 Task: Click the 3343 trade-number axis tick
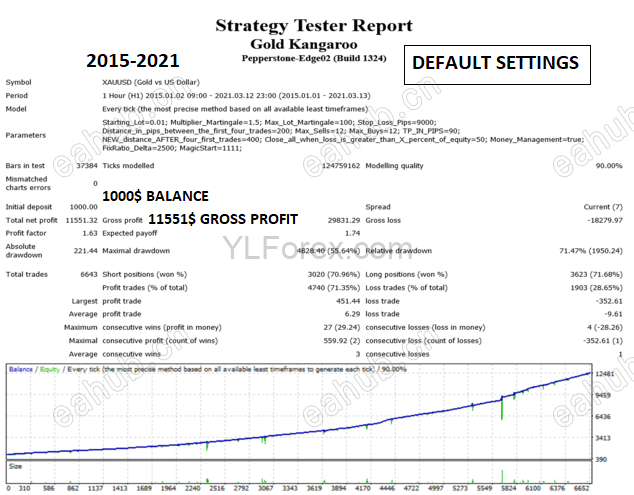coord(290,488)
